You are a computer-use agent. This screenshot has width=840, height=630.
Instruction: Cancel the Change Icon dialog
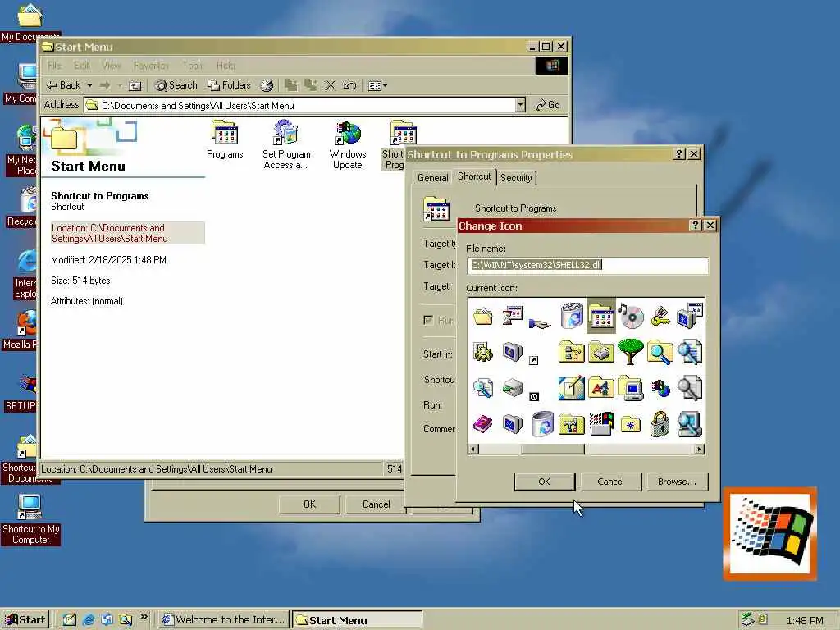tap(610, 482)
